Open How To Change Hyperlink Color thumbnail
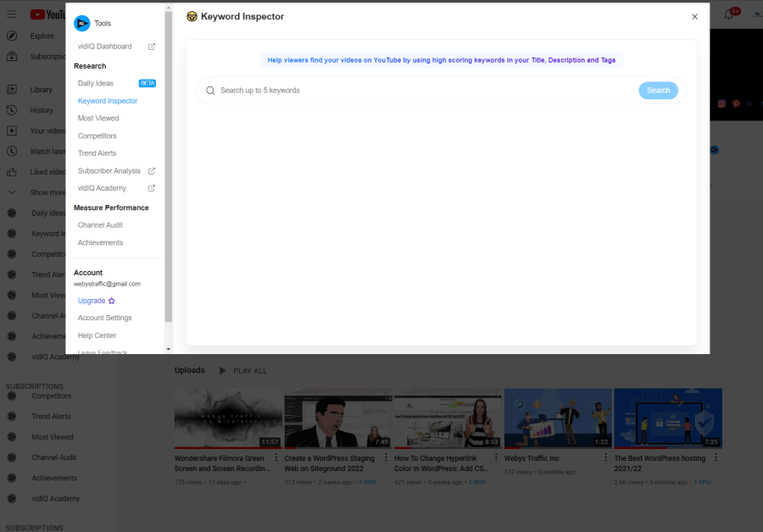Image resolution: width=763 pixels, height=532 pixels. (448, 418)
